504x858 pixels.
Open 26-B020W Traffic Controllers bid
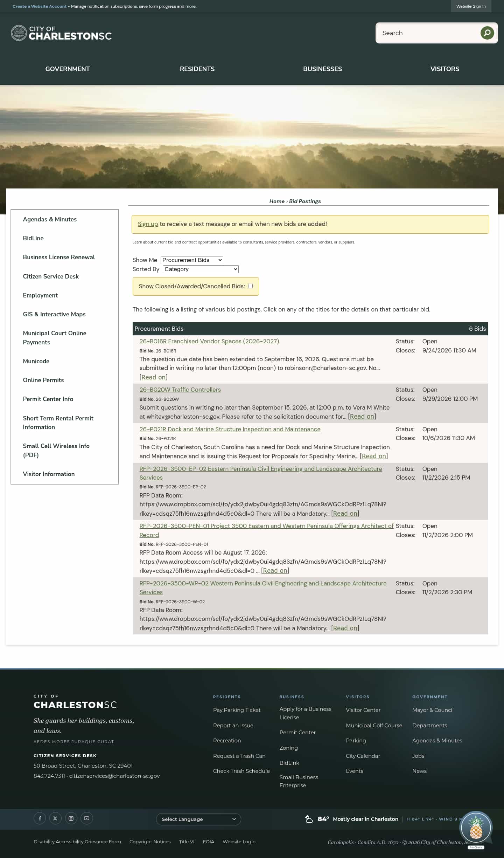[180, 390]
